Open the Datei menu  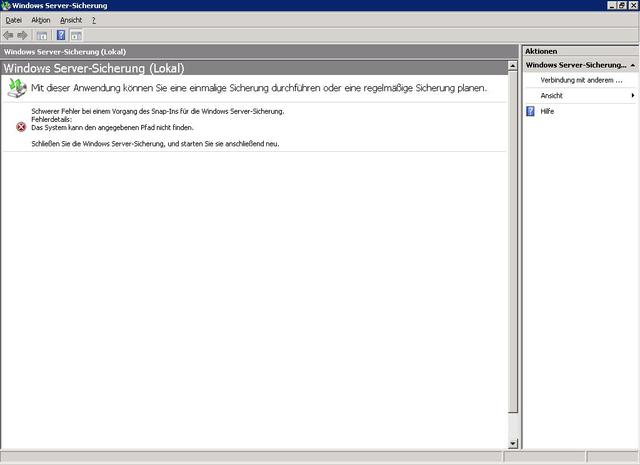[x=13, y=20]
